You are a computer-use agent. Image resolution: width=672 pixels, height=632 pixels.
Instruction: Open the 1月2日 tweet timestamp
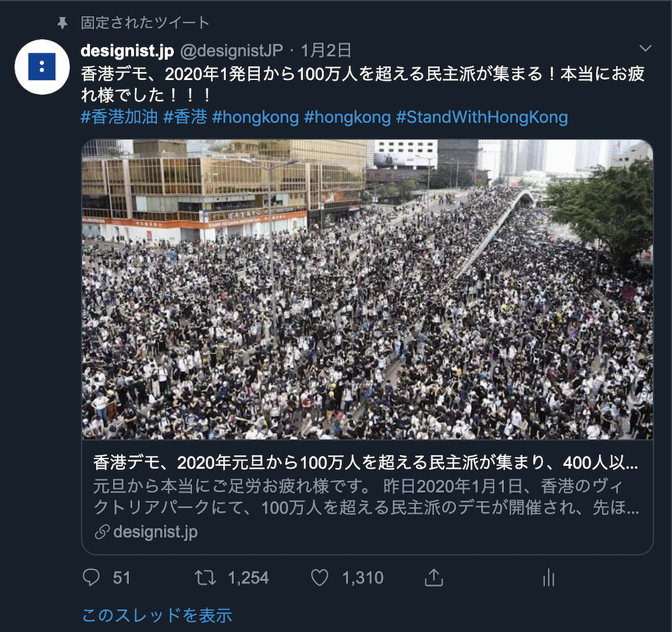click(326, 50)
